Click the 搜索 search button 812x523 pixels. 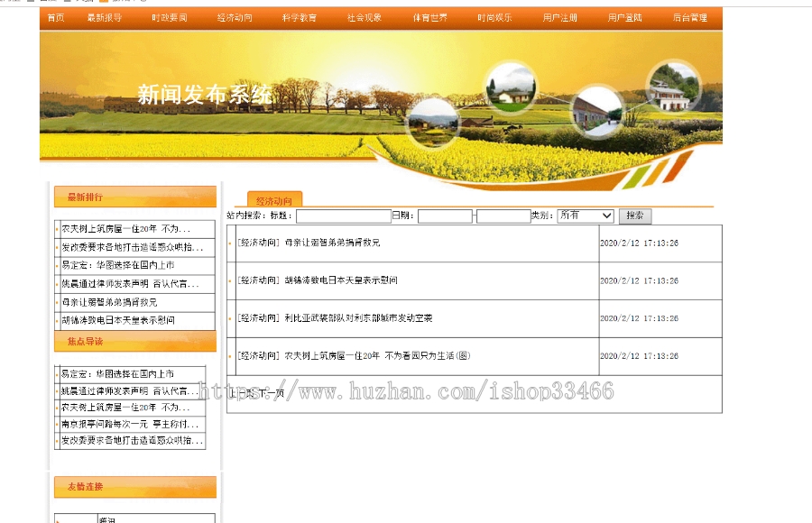point(634,216)
